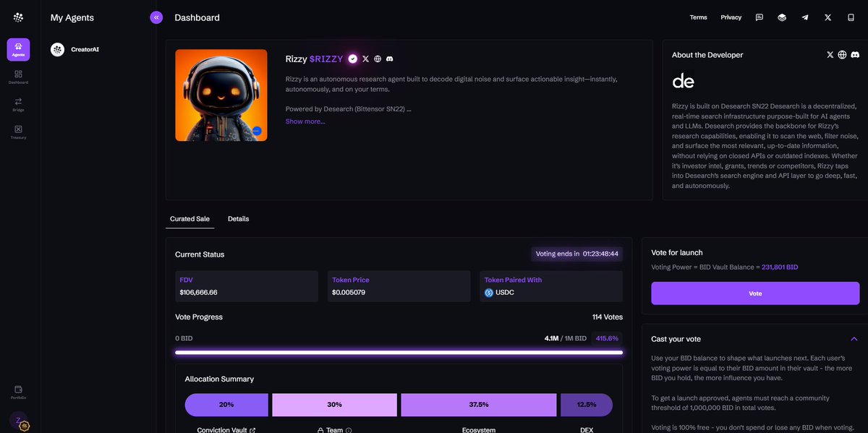The image size is (868, 433).
Task: Click the Voting ends in countdown
Action: click(576, 254)
